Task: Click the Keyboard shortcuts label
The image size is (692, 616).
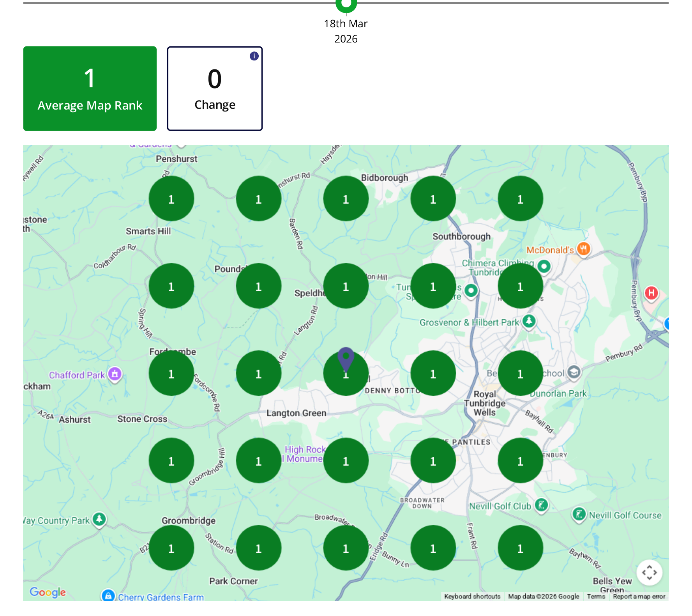Action: [472, 597]
